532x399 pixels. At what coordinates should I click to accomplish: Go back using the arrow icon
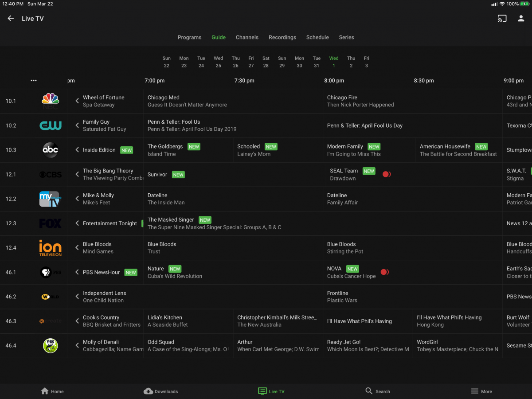point(11,19)
